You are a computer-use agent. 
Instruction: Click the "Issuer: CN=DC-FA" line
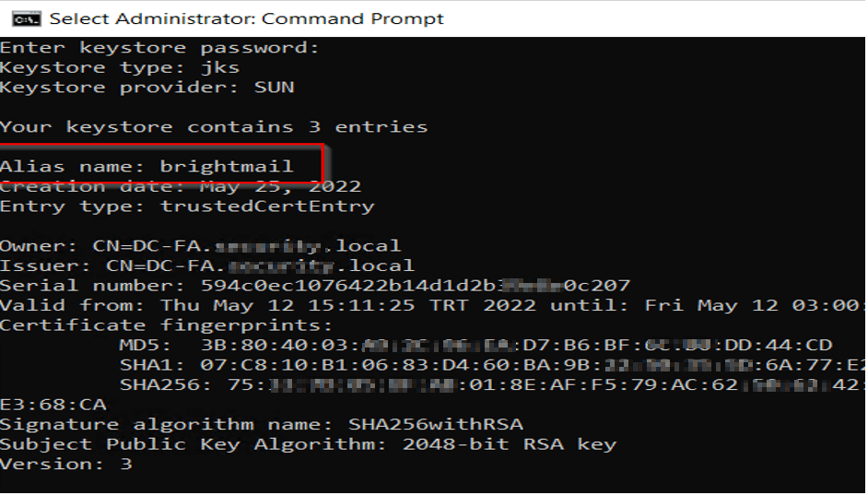[206, 266]
